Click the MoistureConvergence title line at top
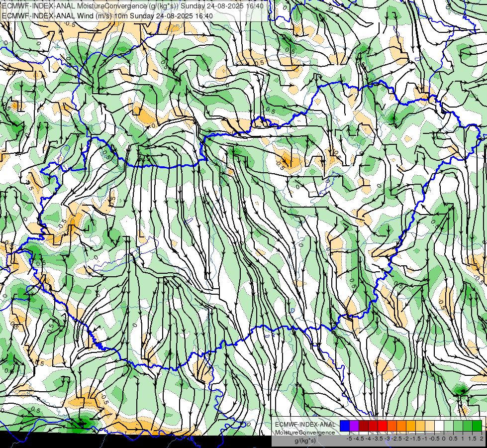The image size is (487, 448). tap(133, 6)
